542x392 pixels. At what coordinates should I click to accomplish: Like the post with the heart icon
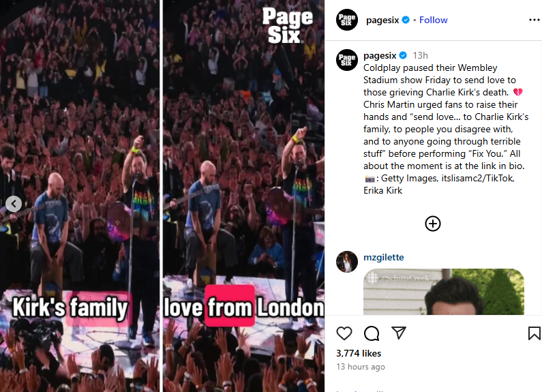pyautogui.click(x=344, y=333)
